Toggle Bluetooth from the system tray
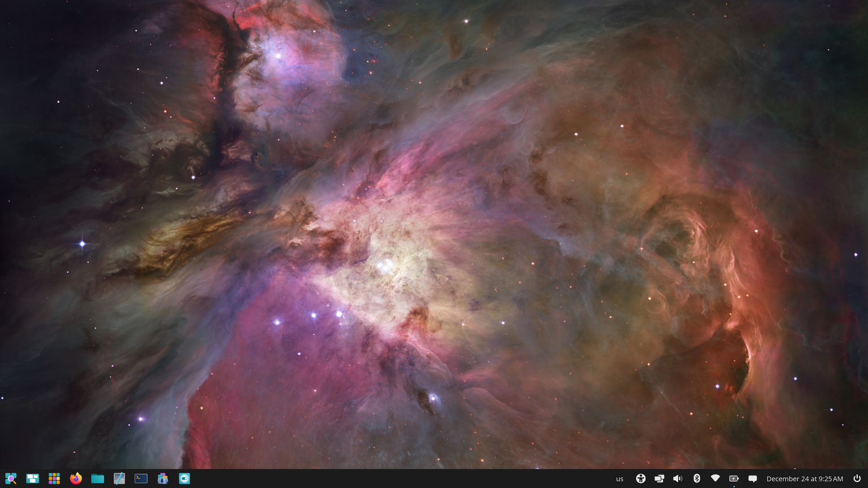Image resolution: width=868 pixels, height=488 pixels. (697, 478)
